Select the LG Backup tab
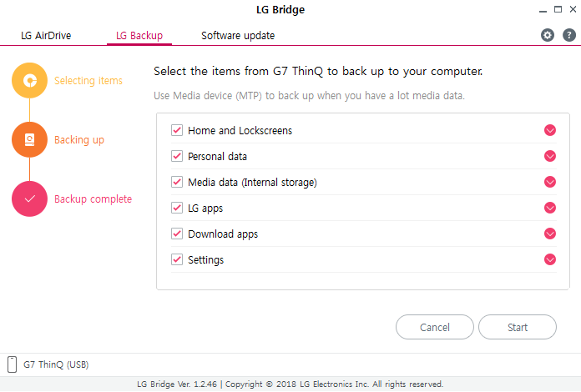This screenshot has height=392, width=581. click(x=139, y=36)
